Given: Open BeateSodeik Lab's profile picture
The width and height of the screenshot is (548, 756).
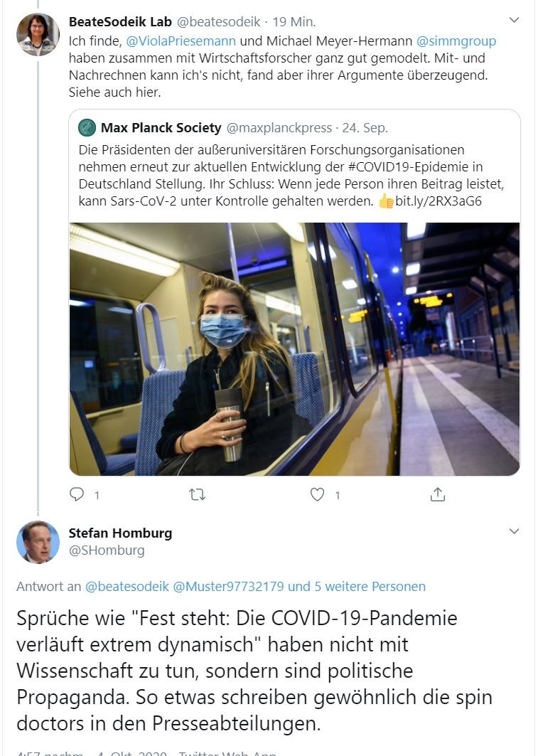Looking at the screenshot, I should tap(38, 34).
